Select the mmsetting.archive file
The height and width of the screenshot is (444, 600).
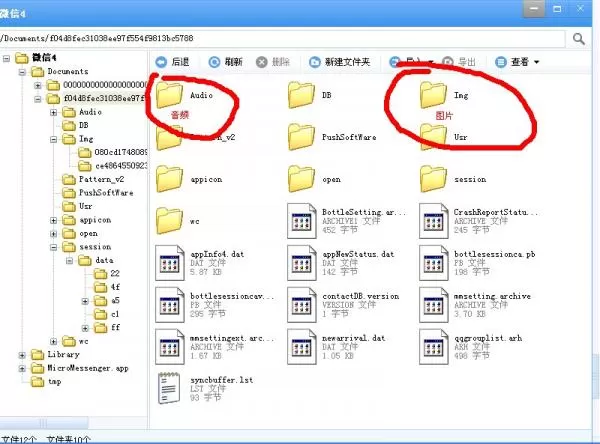tap(475, 305)
